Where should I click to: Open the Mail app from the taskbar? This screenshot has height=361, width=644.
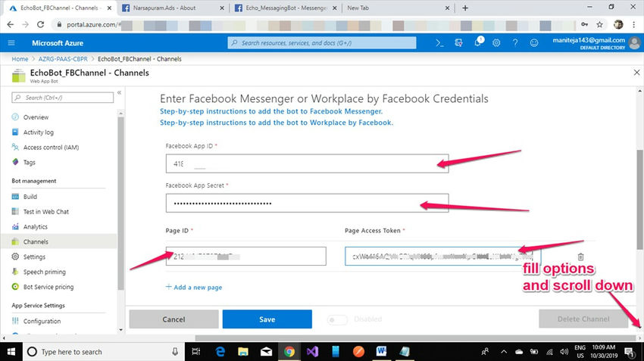pos(266,352)
